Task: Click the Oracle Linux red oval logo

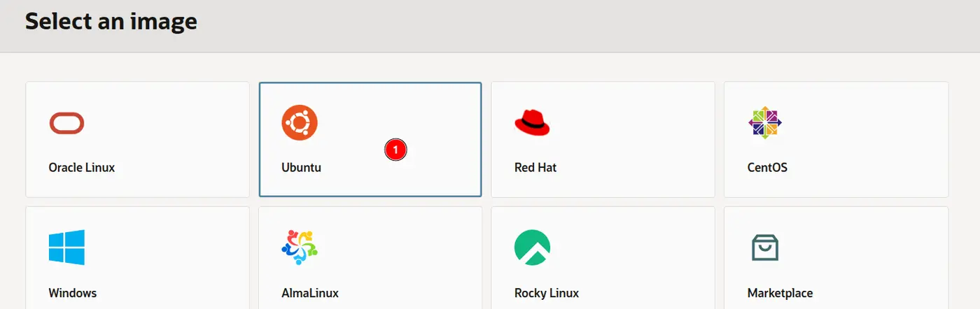Action: [66, 124]
